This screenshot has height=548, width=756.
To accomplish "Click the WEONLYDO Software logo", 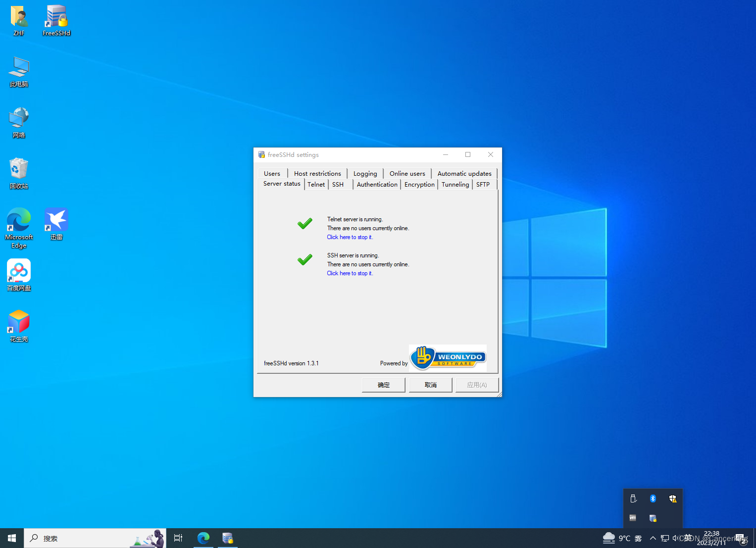I will pos(447,357).
